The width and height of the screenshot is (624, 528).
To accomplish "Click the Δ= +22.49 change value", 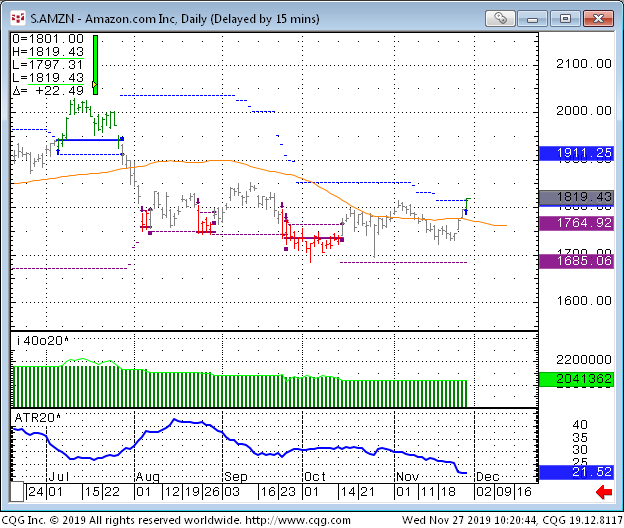I will pos(48,91).
